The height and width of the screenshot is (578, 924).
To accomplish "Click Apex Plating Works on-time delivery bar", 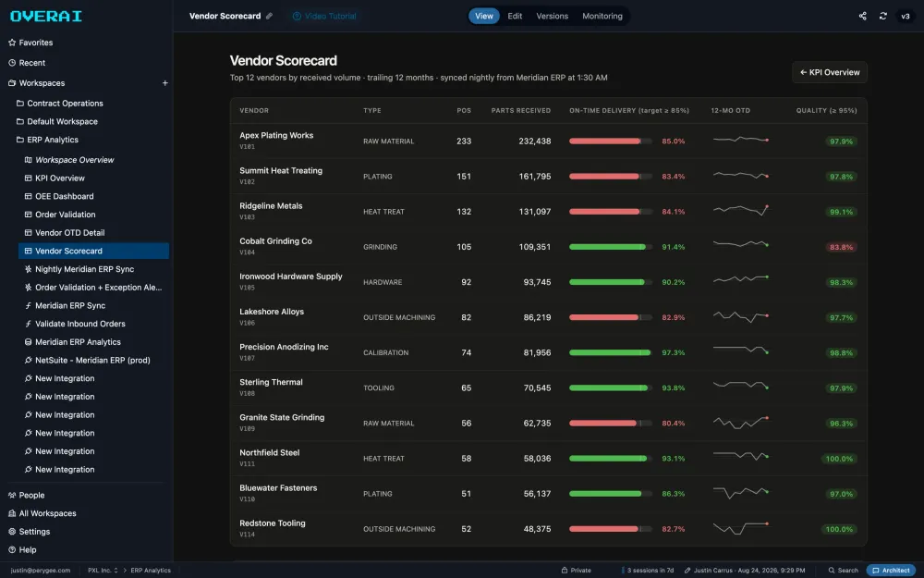I will point(611,141).
